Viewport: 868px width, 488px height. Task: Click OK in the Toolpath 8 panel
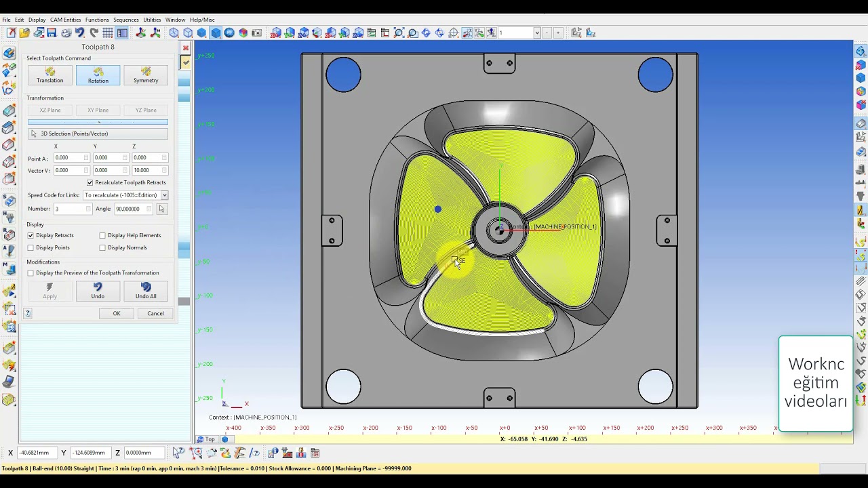[117, 313]
